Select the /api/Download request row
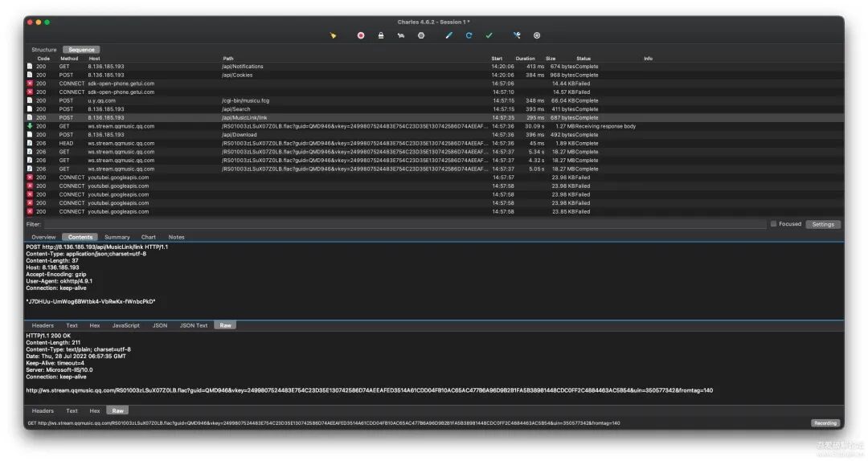 pos(434,134)
